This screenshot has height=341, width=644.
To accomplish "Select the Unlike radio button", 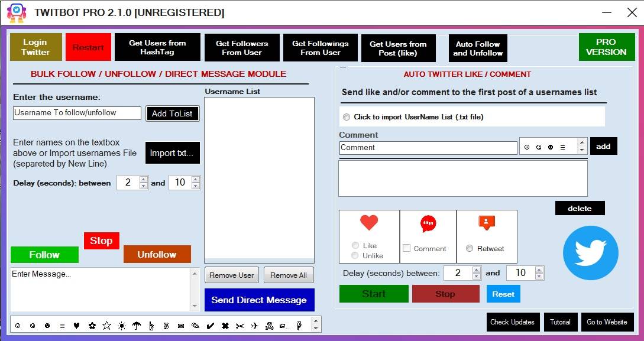I will pos(355,255).
